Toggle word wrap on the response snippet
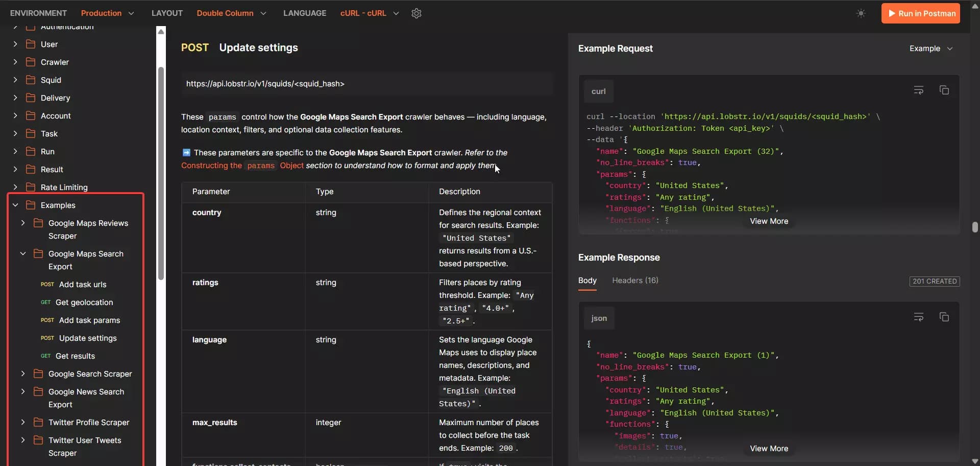This screenshot has width=980, height=466. click(x=919, y=317)
